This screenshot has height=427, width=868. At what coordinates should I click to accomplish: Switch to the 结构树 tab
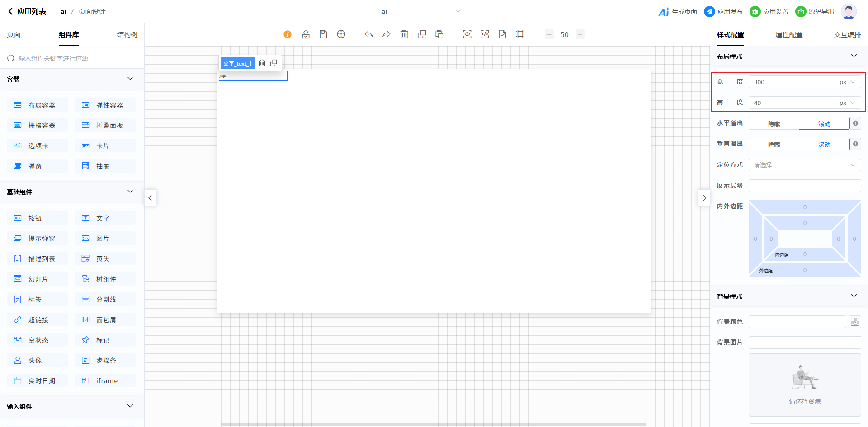pos(127,35)
